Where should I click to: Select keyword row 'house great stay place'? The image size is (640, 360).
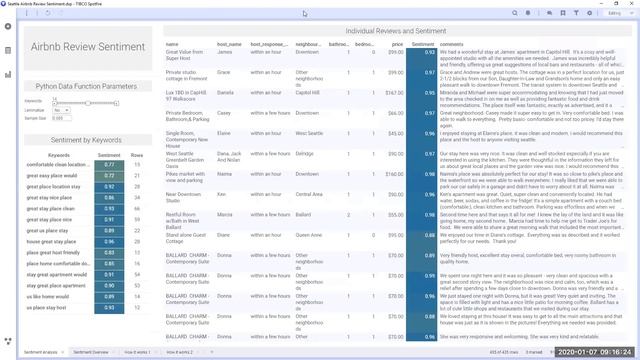click(x=51, y=242)
